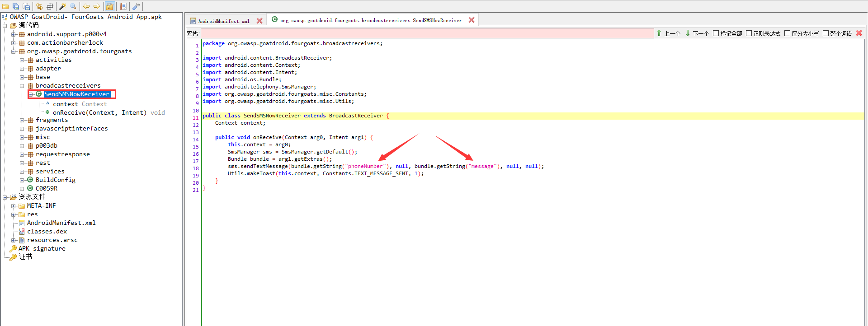Open preferences with the wrench icon
The height and width of the screenshot is (326, 868).
136,6
